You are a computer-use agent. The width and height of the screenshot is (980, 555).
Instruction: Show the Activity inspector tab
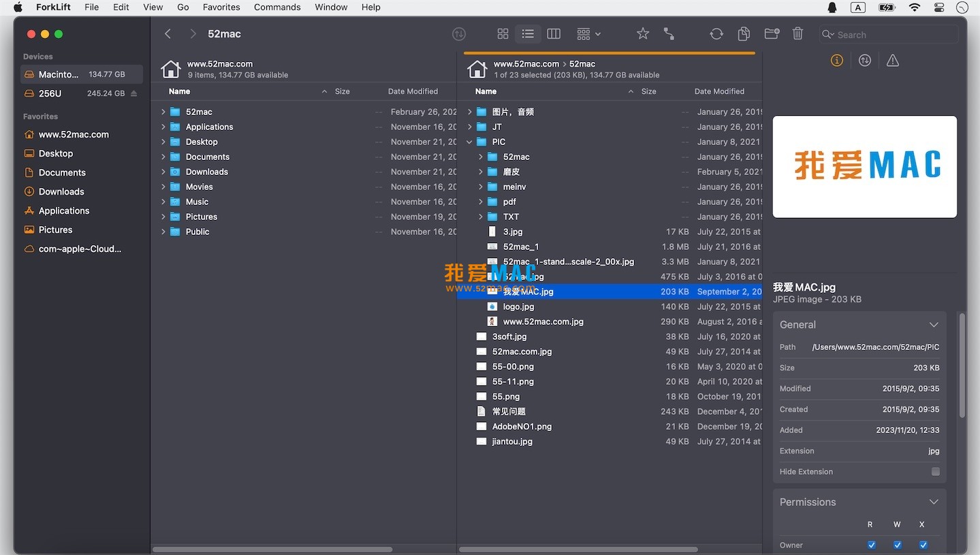(x=865, y=61)
